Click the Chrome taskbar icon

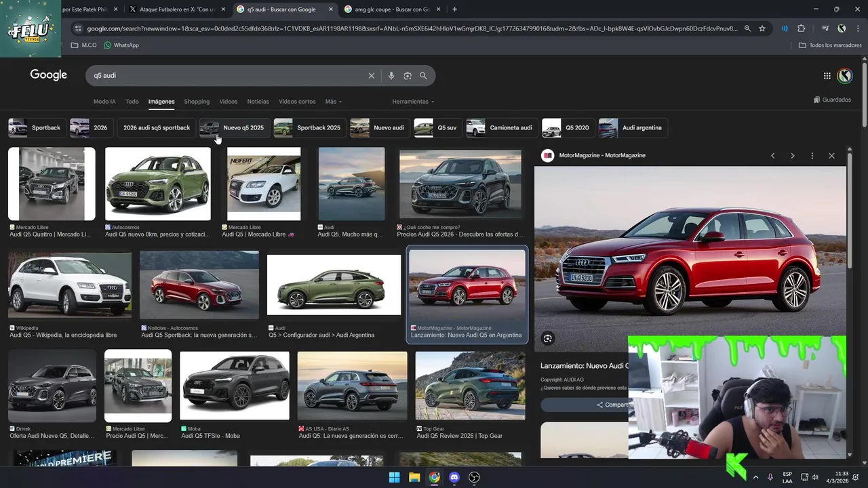pyautogui.click(x=434, y=477)
